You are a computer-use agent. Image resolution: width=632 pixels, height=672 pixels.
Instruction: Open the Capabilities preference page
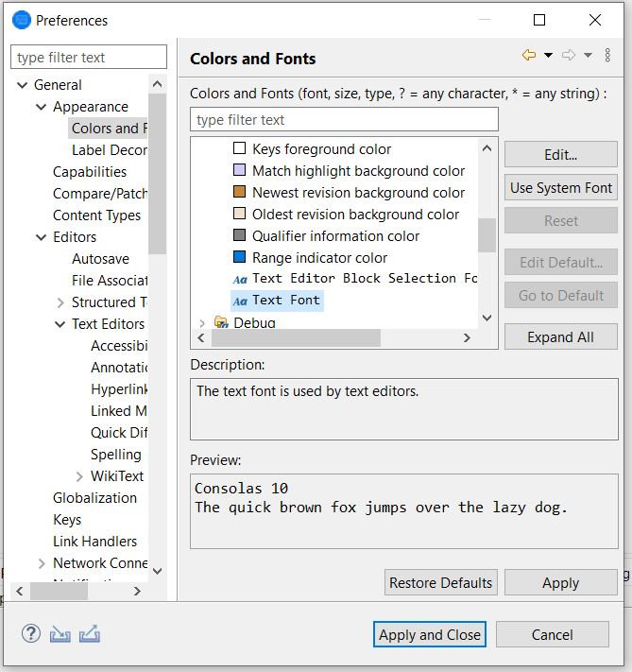[x=90, y=172]
